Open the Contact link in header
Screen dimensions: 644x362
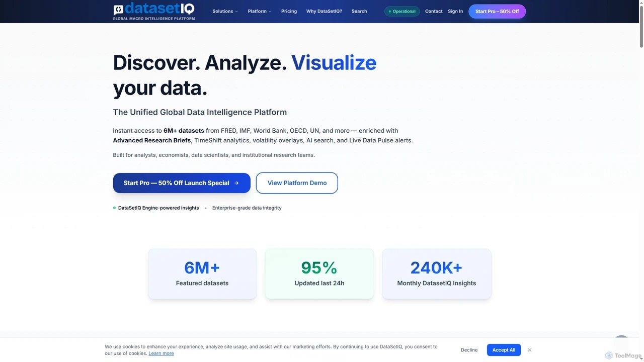[434, 11]
